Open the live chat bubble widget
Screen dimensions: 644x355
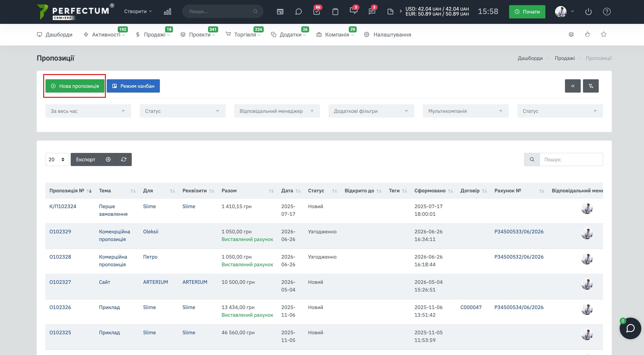point(630,328)
